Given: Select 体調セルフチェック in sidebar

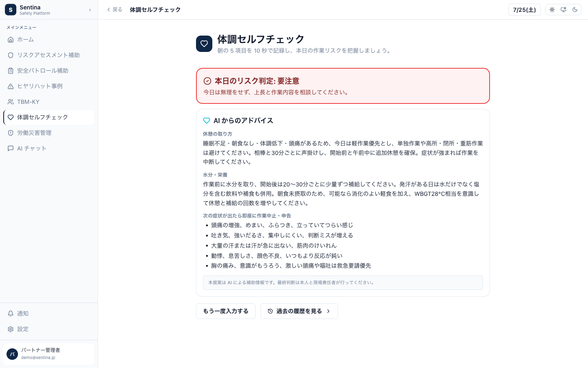Looking at the screenshot, I should coord(49,117).
